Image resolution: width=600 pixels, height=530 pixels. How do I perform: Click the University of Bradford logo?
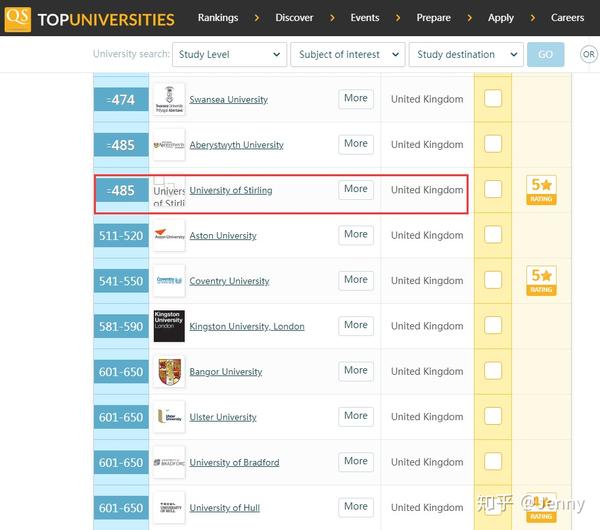click(x=169, y=462)
